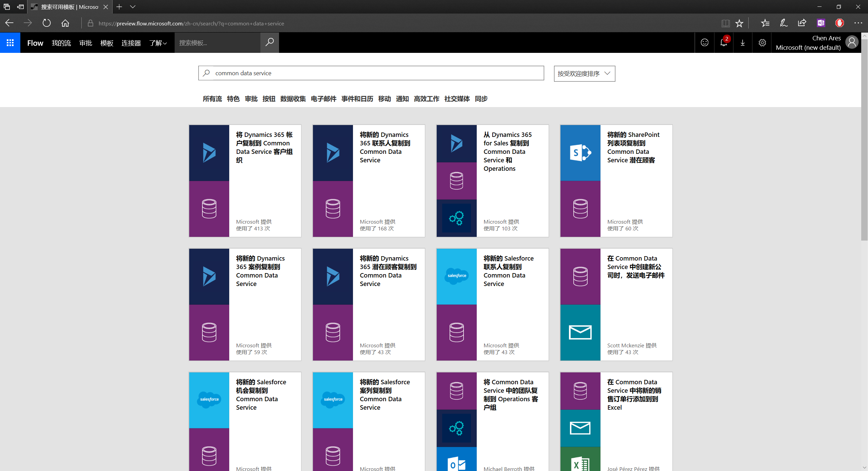Select the 审批 category filter

point(251,99)
